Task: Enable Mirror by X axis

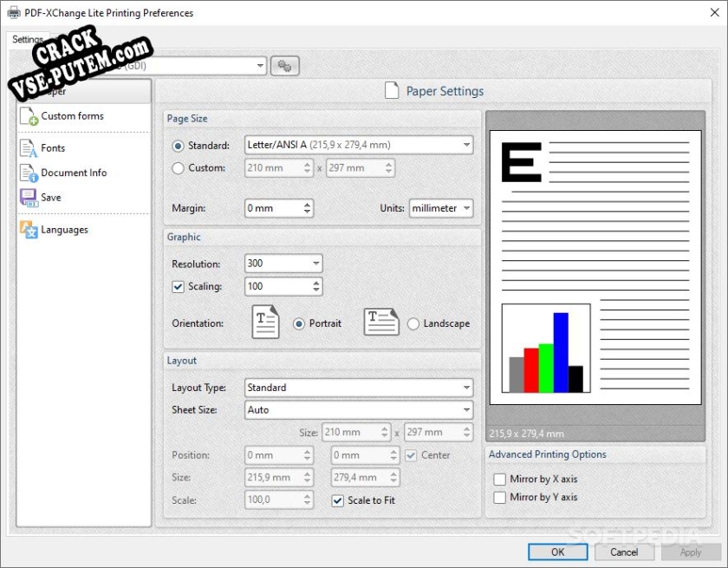Action: point(499,480)
